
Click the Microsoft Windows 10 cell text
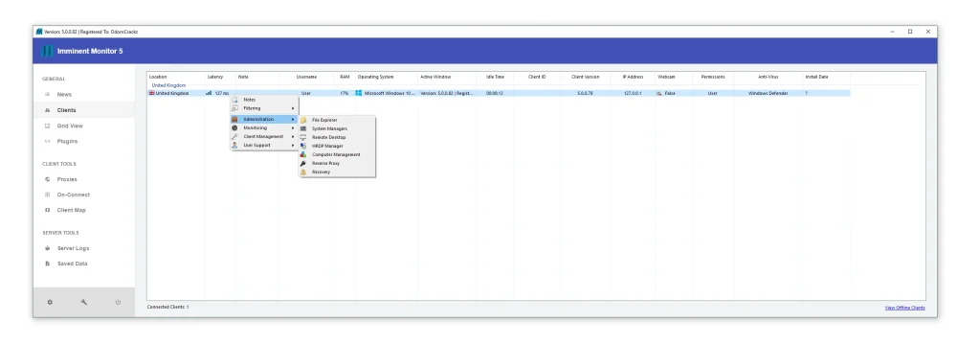point(390,93)
